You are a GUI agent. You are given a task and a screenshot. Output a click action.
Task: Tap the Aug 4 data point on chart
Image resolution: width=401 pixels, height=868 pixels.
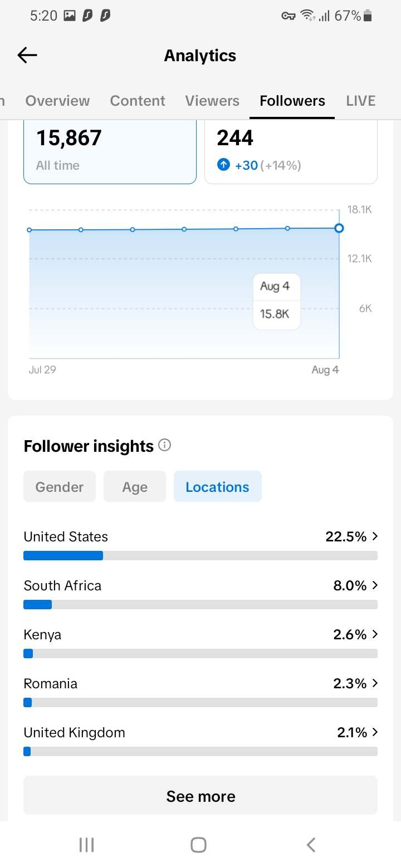pos(339,228)
